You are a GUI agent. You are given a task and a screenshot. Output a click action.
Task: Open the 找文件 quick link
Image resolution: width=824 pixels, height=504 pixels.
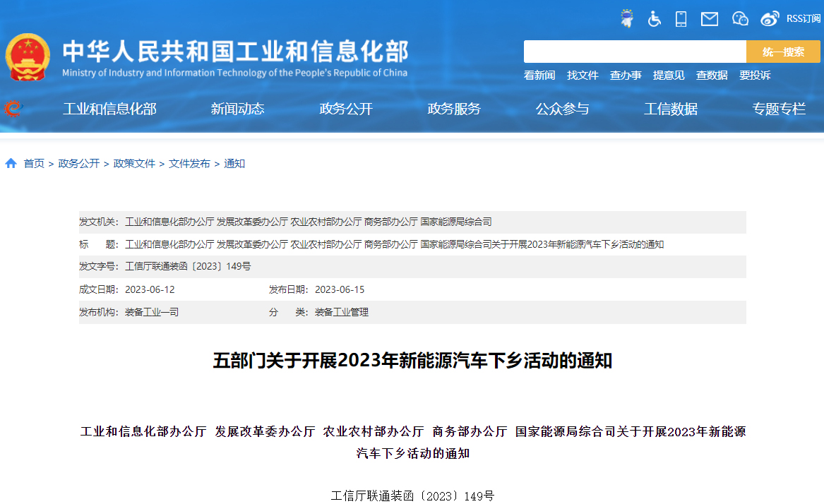pyautogui.click(x=583, y=76)
